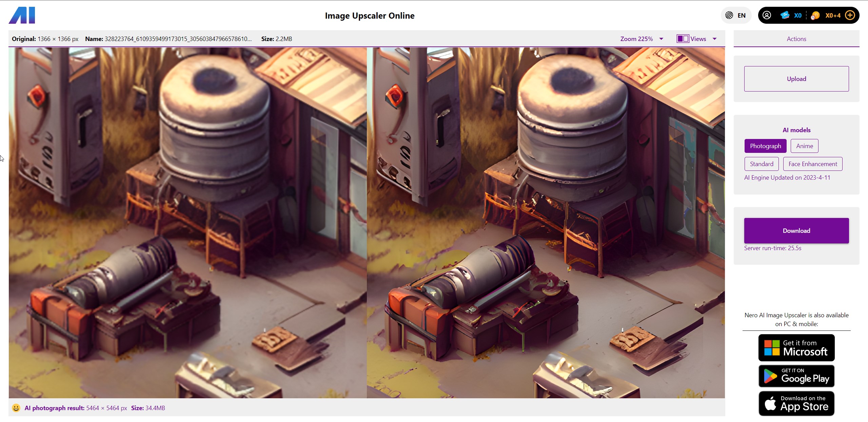
Task: Click the upscaled result preview image
Action: point(546,222)
